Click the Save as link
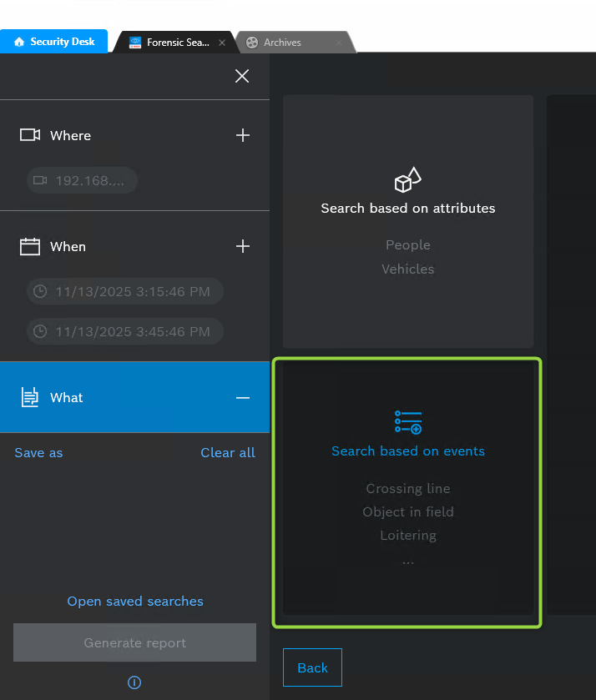596x700 pixels. pos(38,452)
